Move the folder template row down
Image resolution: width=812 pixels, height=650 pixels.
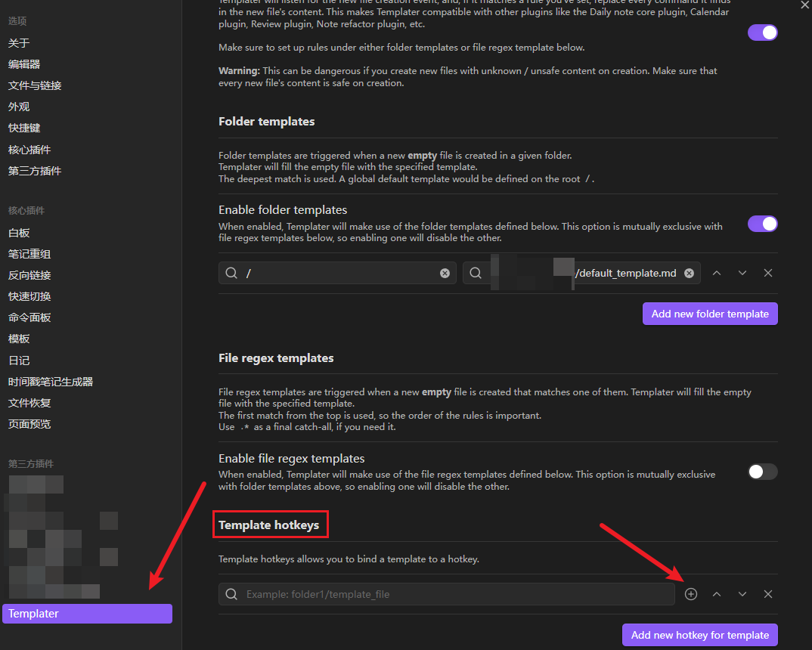(x=742, y=273)
